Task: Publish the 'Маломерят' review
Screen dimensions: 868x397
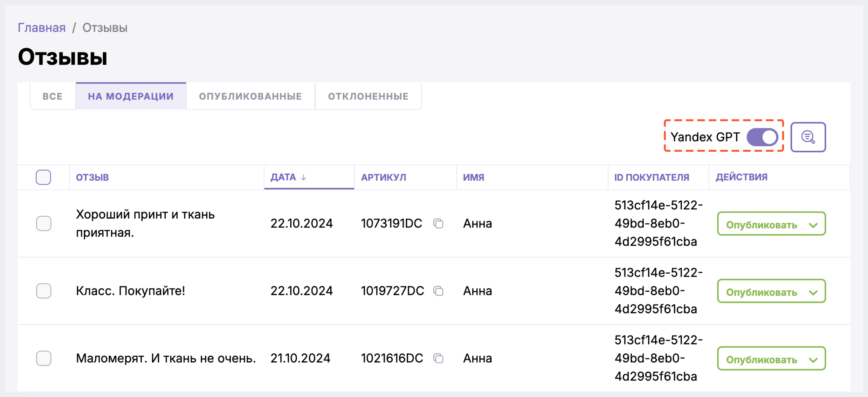Action: pyautogui.click(x=761, y=359)
